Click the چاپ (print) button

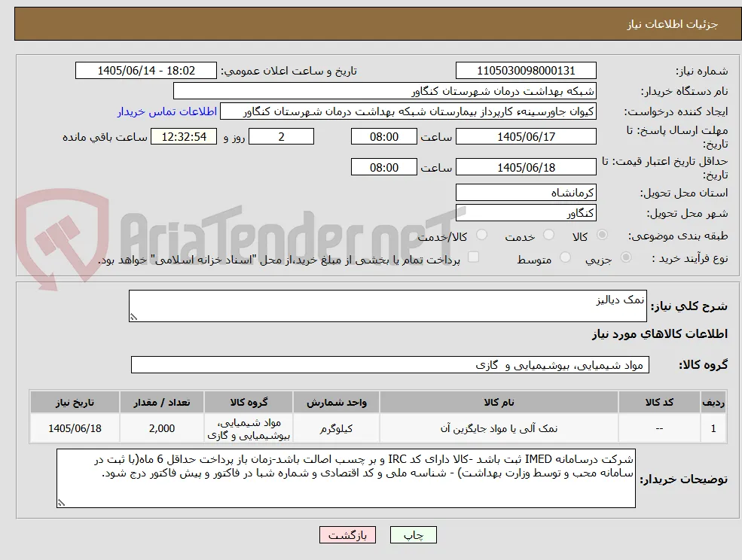pos(413,535)
